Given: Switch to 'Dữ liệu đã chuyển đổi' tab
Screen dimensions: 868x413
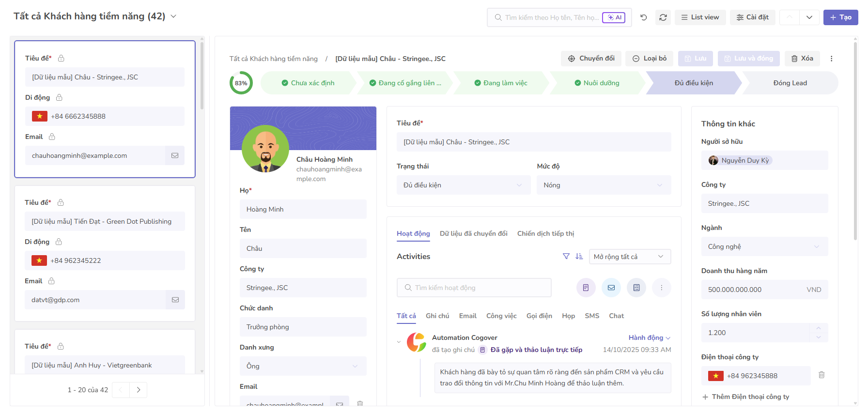Looking at the screenshot, I should [473, 233].
